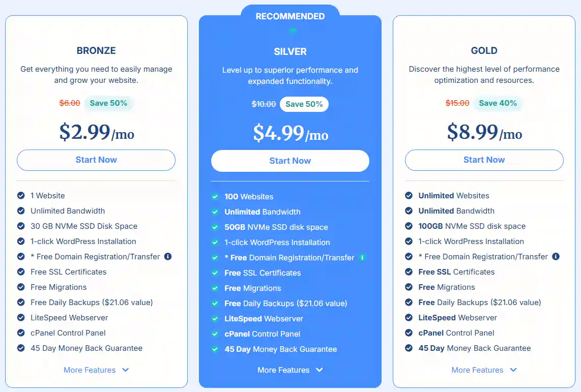Click Start Now on the Bronze plan
Image resolution: width=581 pixels, height=392 pixels.
96,160
